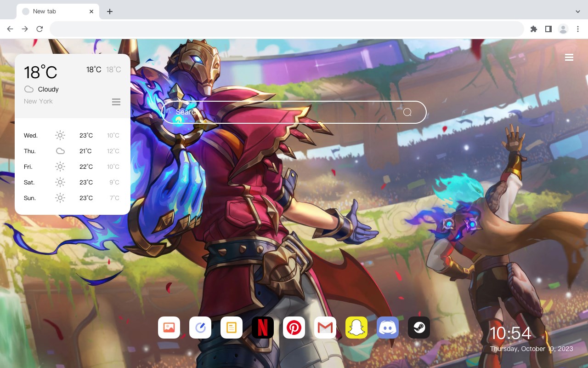588x368 pixels.
Task: Expand the tab search dropdown arrow
Action: (x=578, y=11)
